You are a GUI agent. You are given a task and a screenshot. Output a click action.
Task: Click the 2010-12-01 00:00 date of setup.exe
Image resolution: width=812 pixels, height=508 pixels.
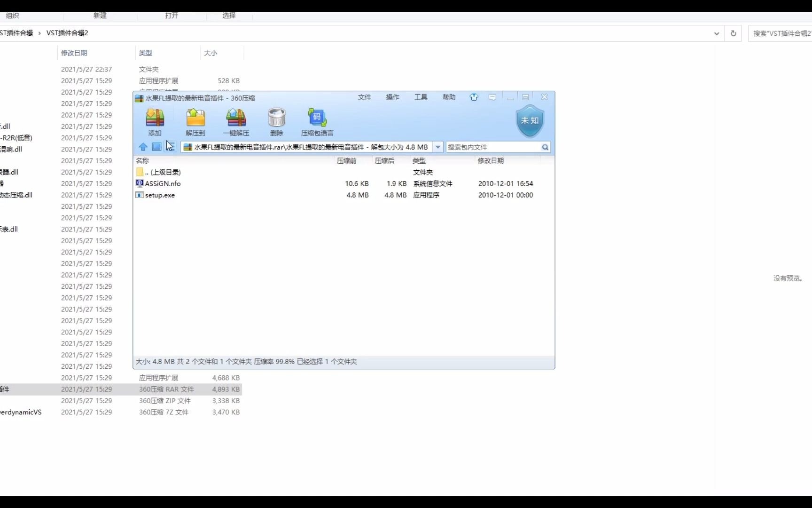[x=506, y=195]
